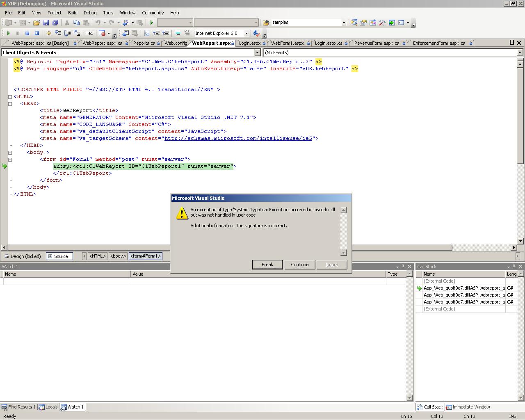Click the editor horizontal scrollbar thumb

(x=229, y=248)
